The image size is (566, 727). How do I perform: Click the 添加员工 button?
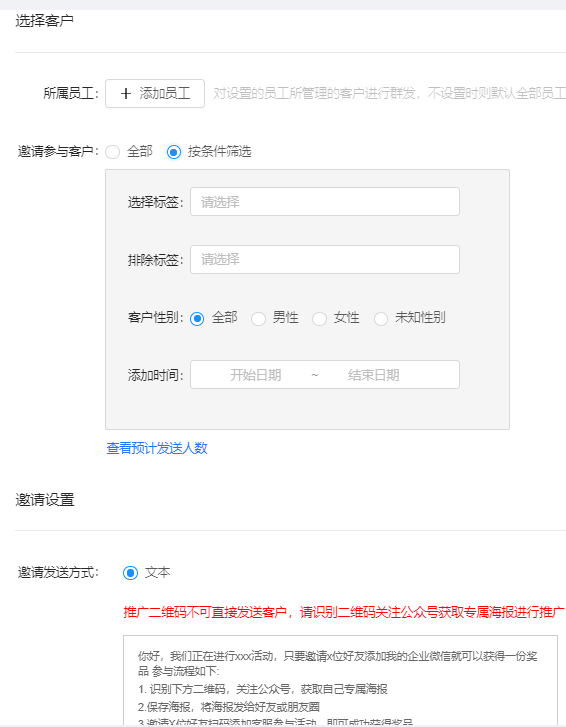155,94
